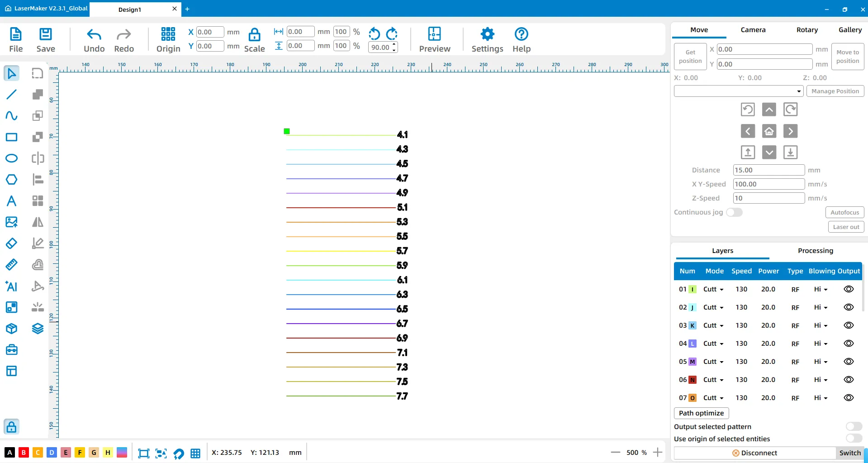
Task: Toggle the scale lock icon
Action: 254,34
